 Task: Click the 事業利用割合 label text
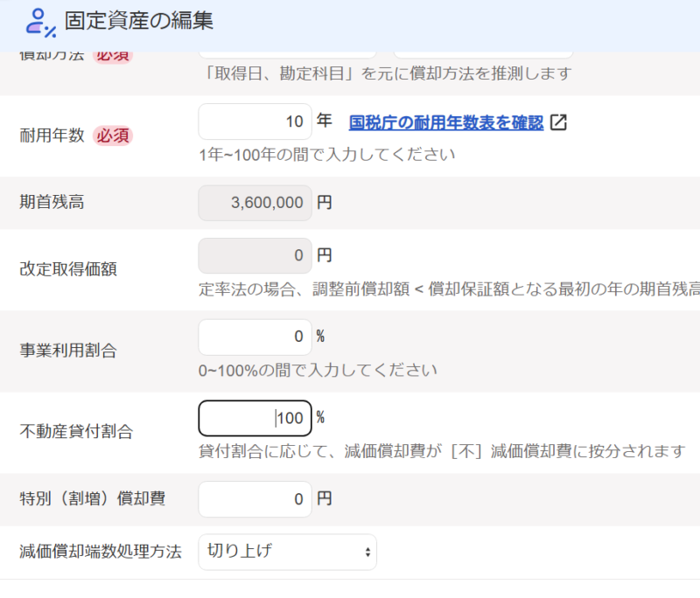[67, 351]
